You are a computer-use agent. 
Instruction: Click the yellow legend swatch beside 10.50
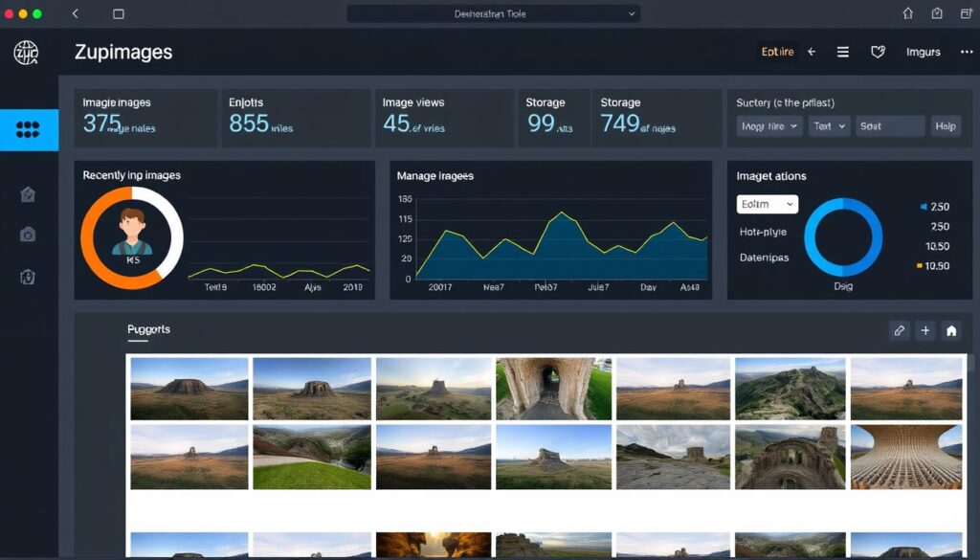click(920, 265)
